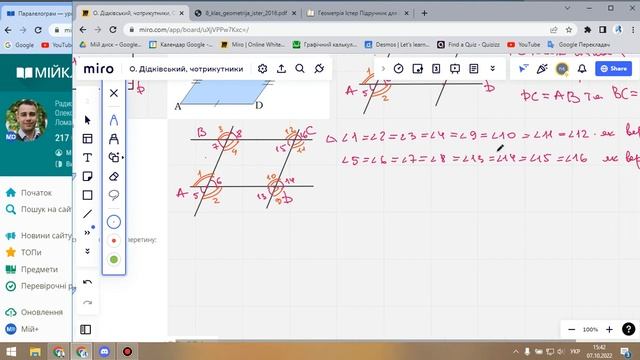This screenshot has width=640, height=360.
Task: Select the rectangle shape tool
Action: (x=87, y=195)
